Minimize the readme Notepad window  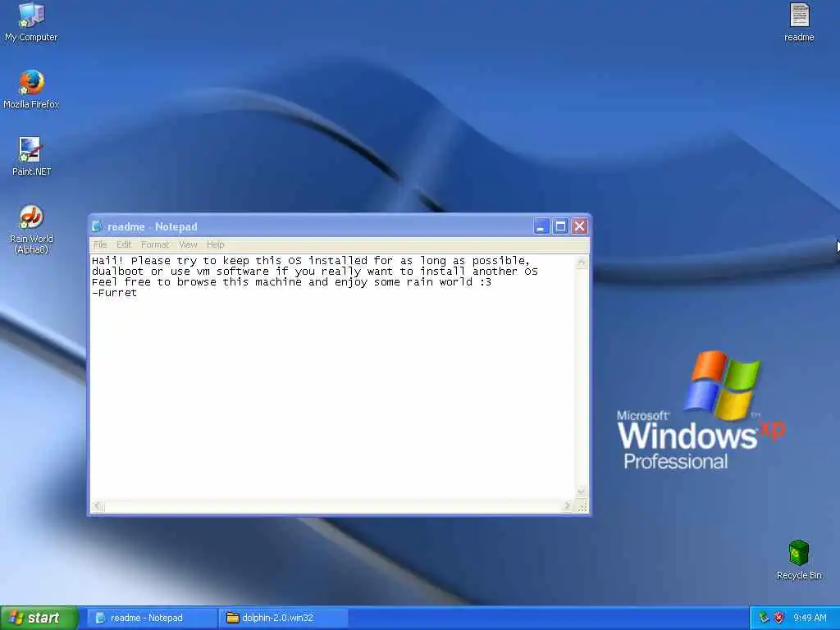541,226
